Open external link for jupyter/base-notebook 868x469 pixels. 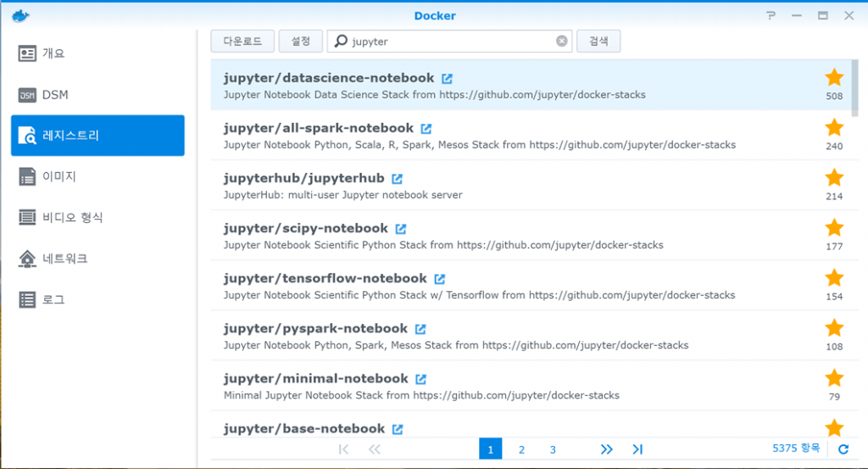tap(398, 429)
